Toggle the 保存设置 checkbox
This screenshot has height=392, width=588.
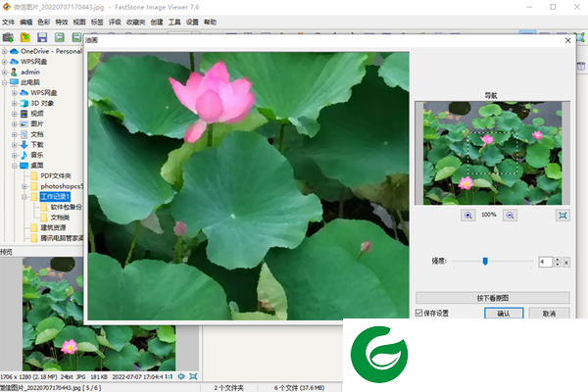[418, 313]
